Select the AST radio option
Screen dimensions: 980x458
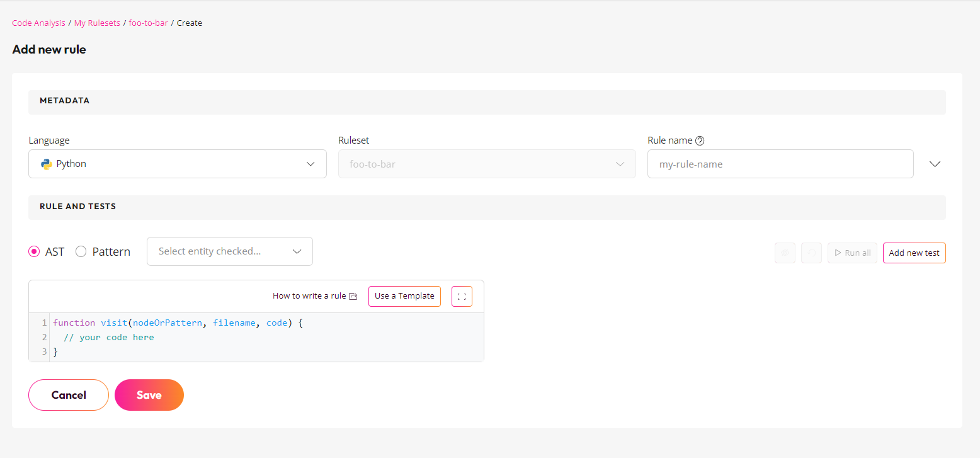point(34,251)
